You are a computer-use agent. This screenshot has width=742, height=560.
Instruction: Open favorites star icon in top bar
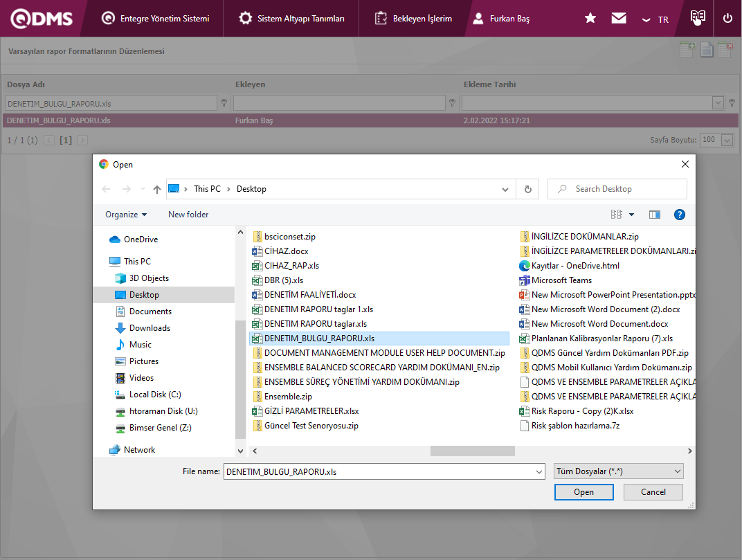click(590, 19)
